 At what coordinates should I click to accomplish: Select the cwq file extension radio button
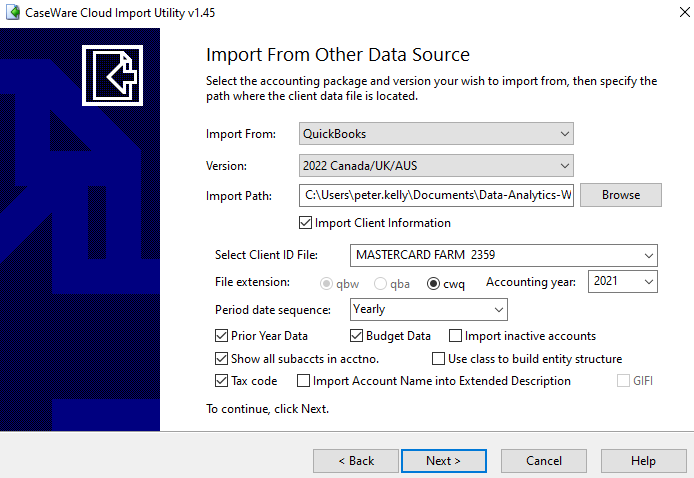pyautogui.click(x=434, y=283)
